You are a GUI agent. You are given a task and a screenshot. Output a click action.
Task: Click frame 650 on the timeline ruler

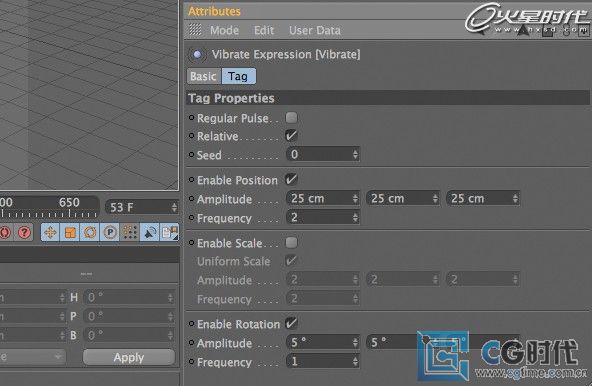tap(69, 203)
